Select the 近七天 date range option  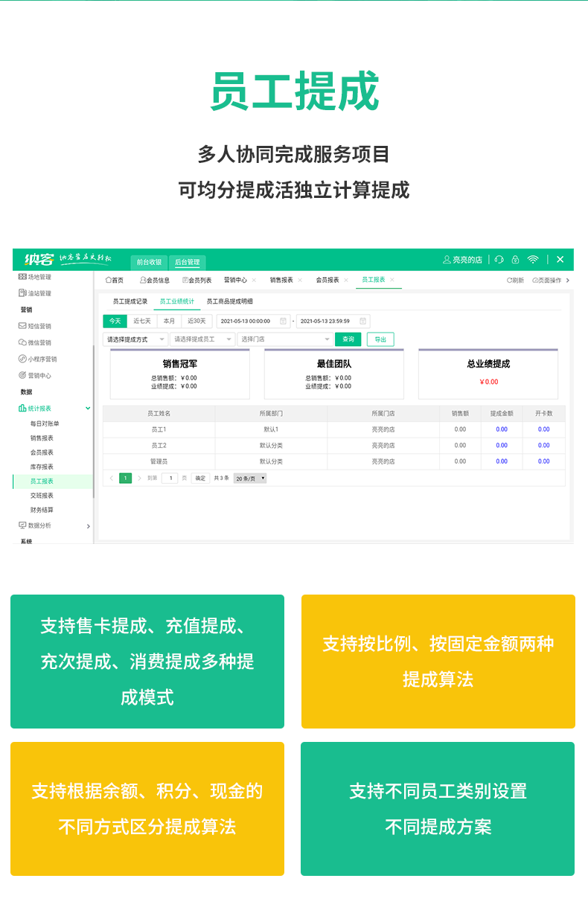point(142,321)
